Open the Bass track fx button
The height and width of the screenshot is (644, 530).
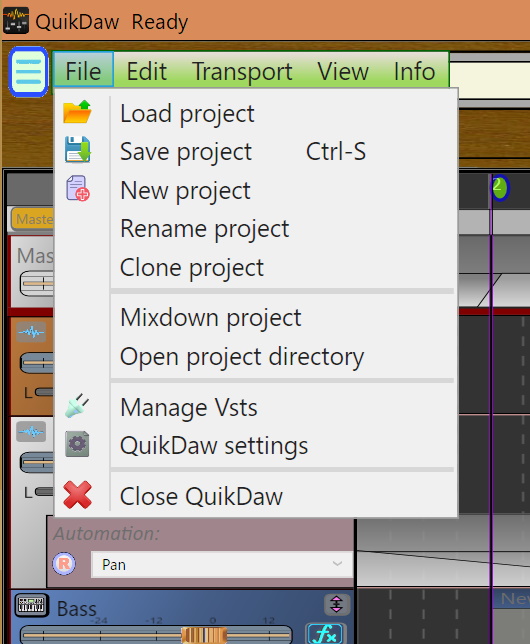(x=324, y=634)
